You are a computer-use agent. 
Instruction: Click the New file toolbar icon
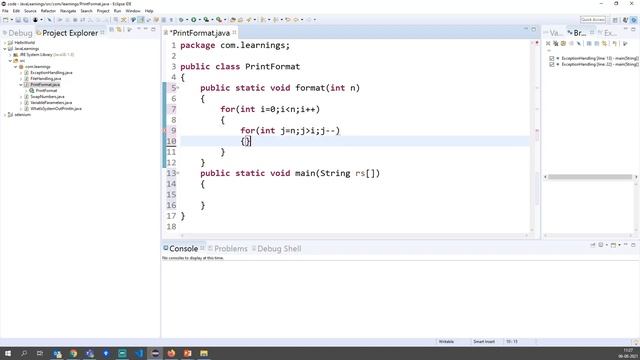coord(6,20)
